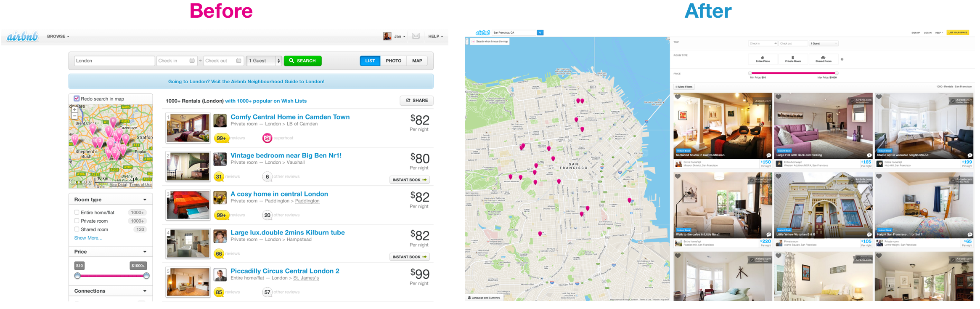Image resolution: width=980 pixels, height=309 pixels.
Task: Toggle the Shared Room room type button
Action: (x=823, y=59)
